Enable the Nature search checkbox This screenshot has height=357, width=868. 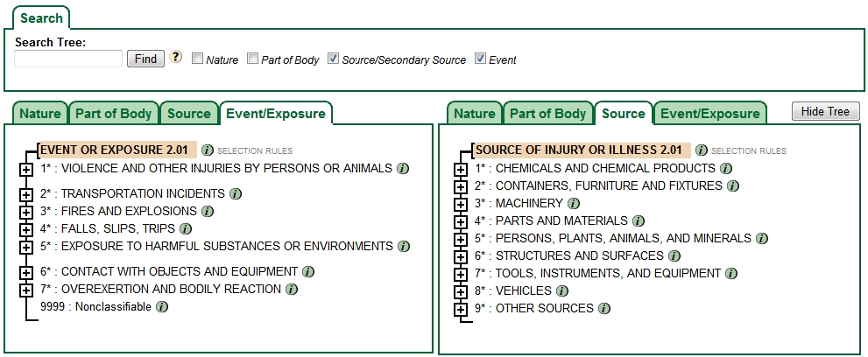pyautogui.click(x=198, y=59)
